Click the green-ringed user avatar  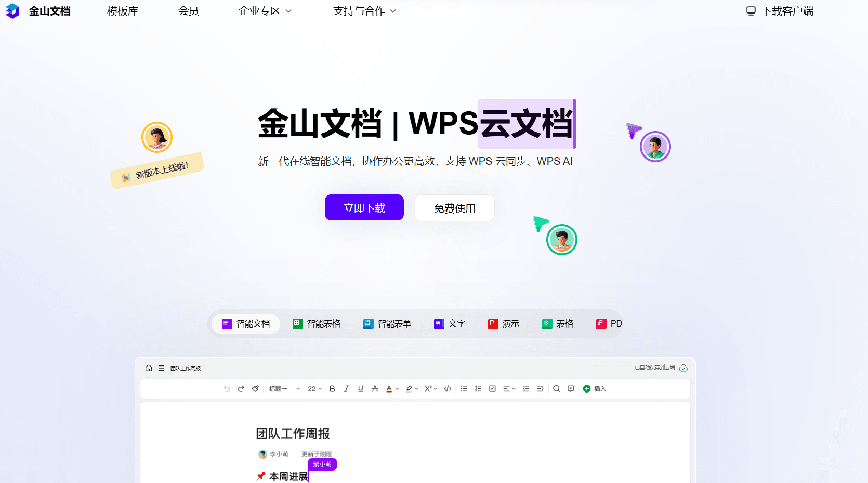(x=562, y=240)
